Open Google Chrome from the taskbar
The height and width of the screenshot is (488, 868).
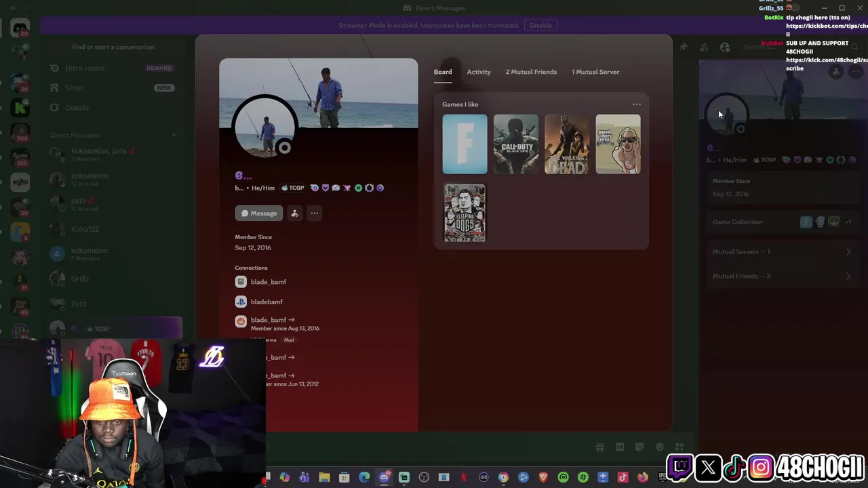coord(503,478)
